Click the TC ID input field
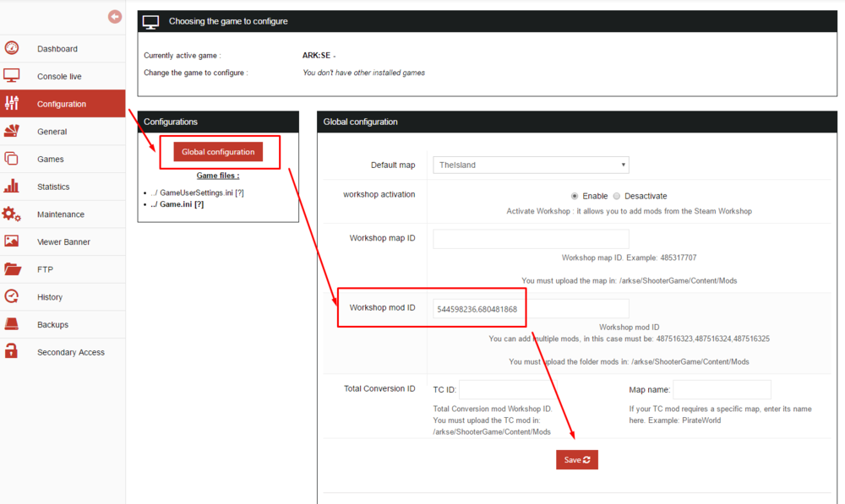The width and height of the screenshot is (845, 504). 510,389
